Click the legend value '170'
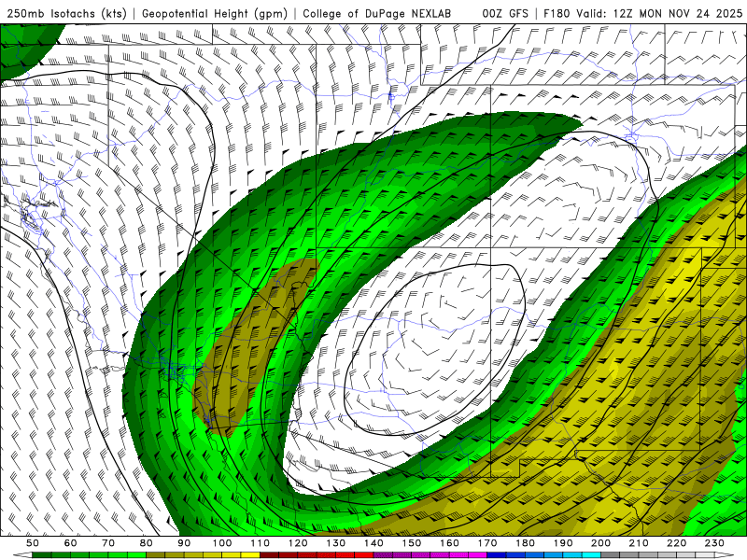The image size is (747, 560). (487, 543)
